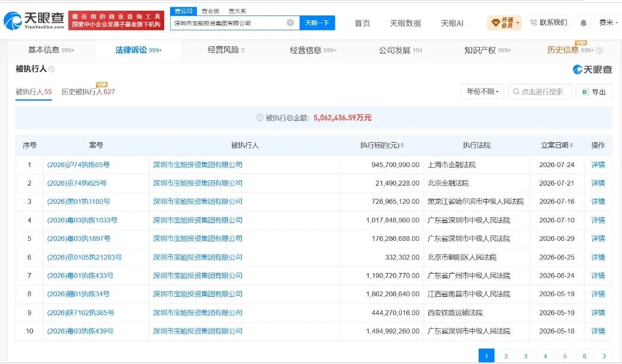Click 联系我们 contact button
This screenshot has width=622, height=364.
(x=549, y=23)
